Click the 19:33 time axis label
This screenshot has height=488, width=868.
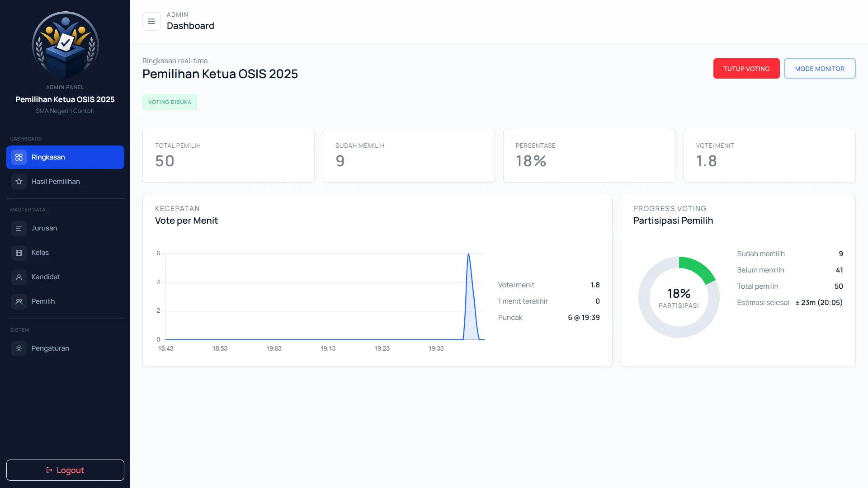pos(436,349)
